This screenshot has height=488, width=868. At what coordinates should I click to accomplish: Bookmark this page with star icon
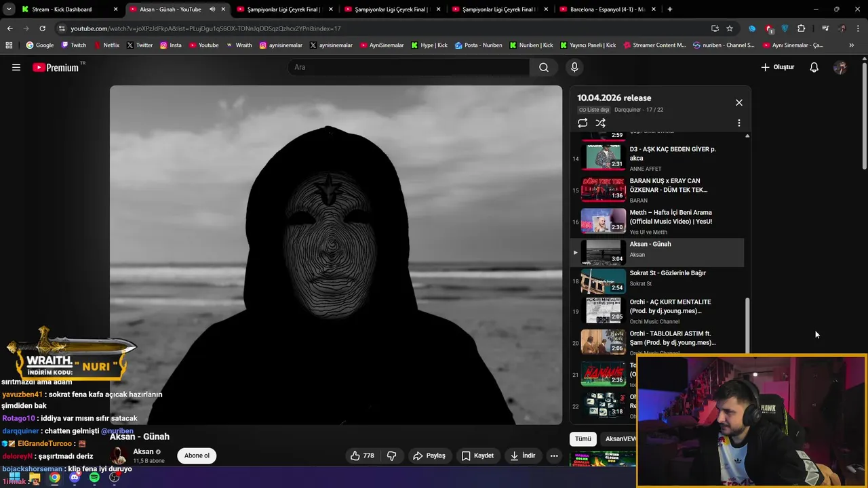coord(730,28)
